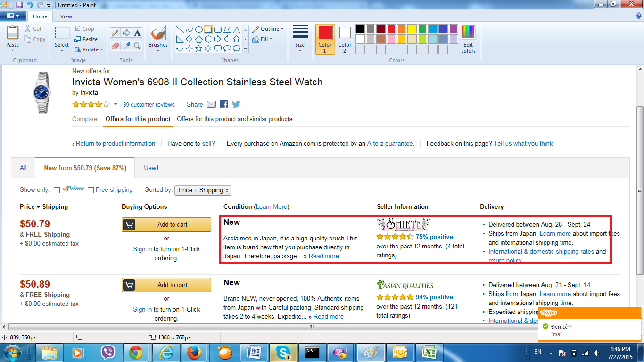Select the Rectangle shape

(208, 29)
